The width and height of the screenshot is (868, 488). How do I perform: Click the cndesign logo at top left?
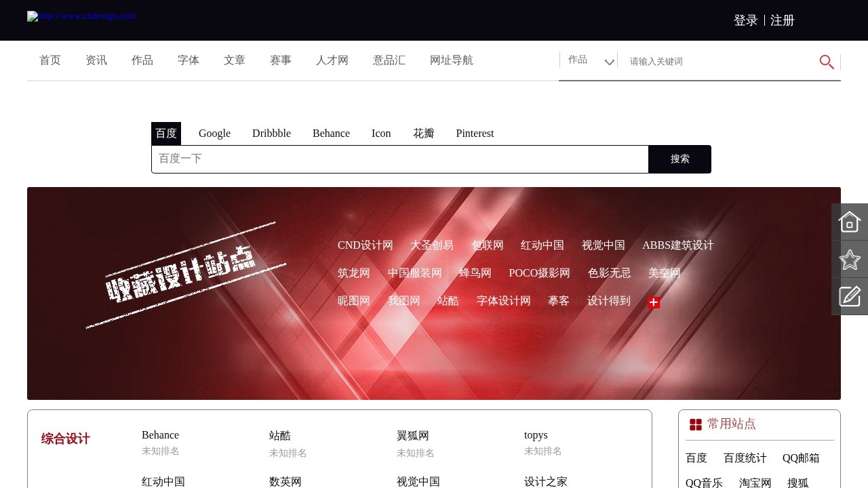tap(80, 16)
